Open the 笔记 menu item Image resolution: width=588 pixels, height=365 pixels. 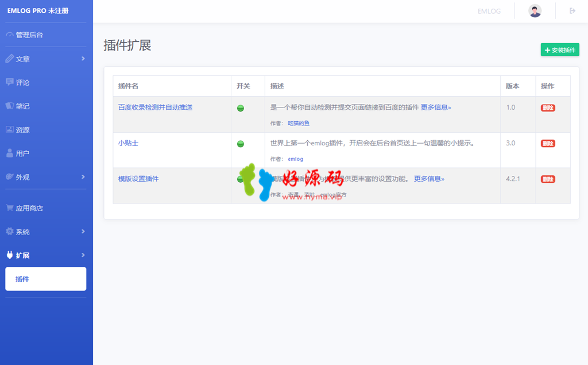[x=46, y=106]
